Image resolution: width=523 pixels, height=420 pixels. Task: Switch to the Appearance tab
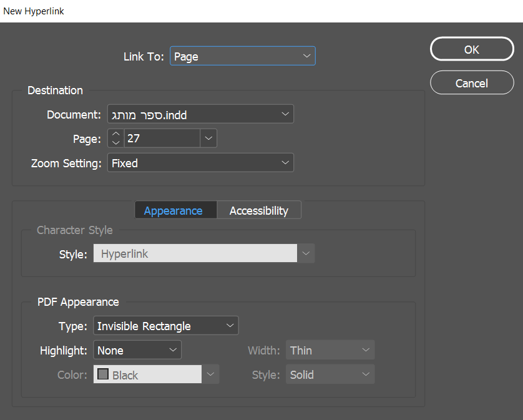tap(174, 210)
